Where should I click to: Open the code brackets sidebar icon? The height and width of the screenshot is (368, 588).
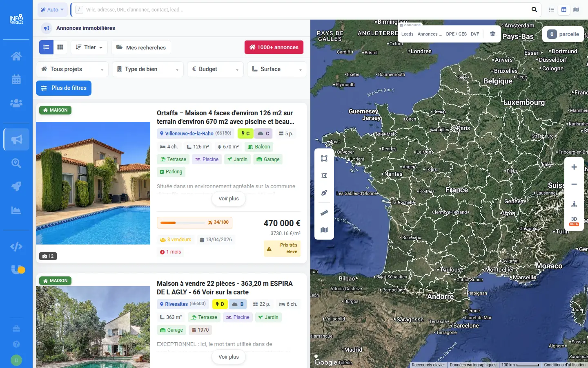click(16, 247)
